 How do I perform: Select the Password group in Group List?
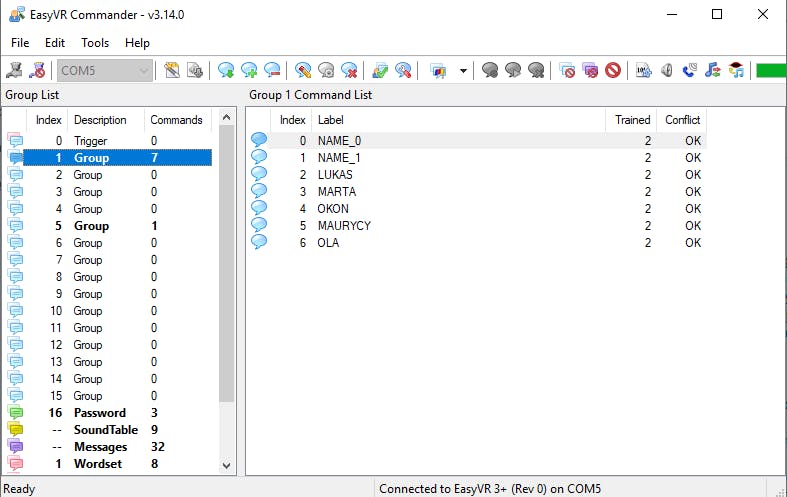click(99, 413)
